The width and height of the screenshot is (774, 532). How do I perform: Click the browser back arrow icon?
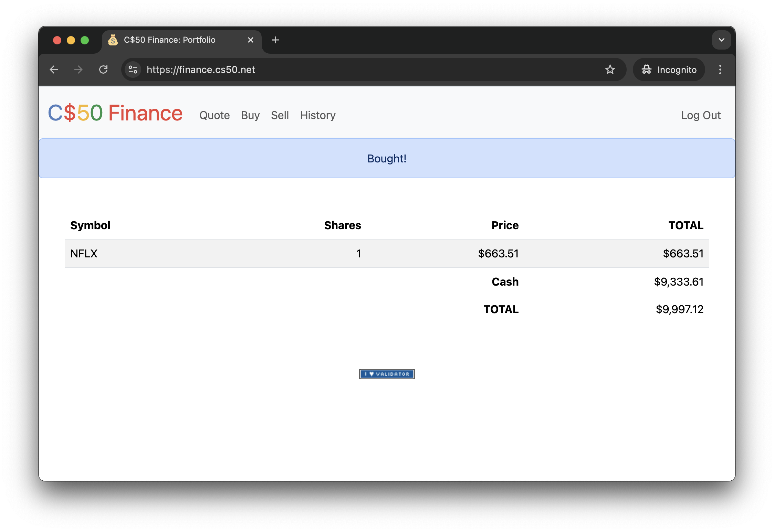coord(54,70)
